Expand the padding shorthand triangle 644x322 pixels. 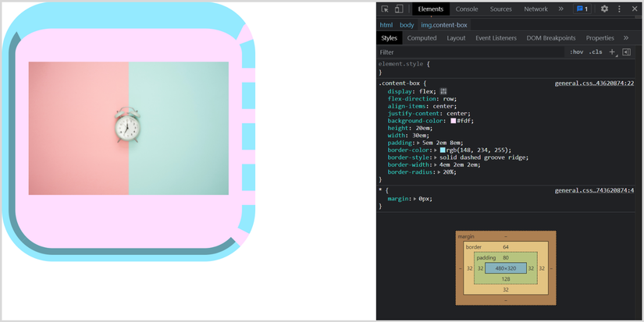pyautogui.click(x=418, y=143)
